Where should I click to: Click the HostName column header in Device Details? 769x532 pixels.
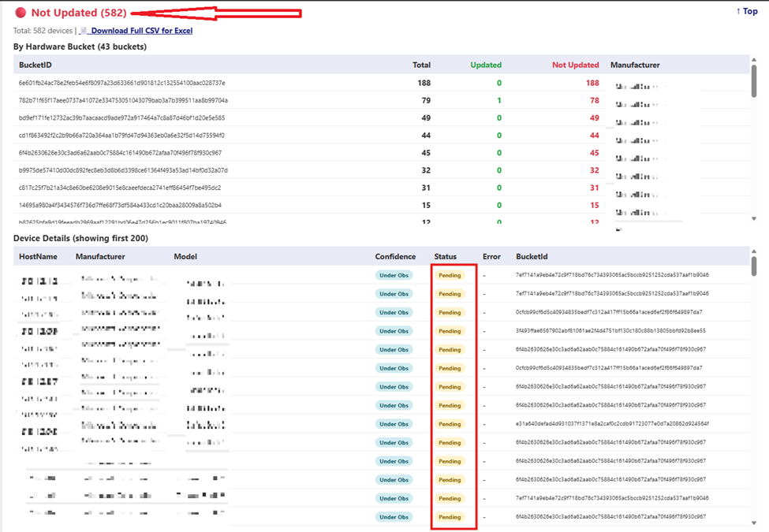click(38, 256)
